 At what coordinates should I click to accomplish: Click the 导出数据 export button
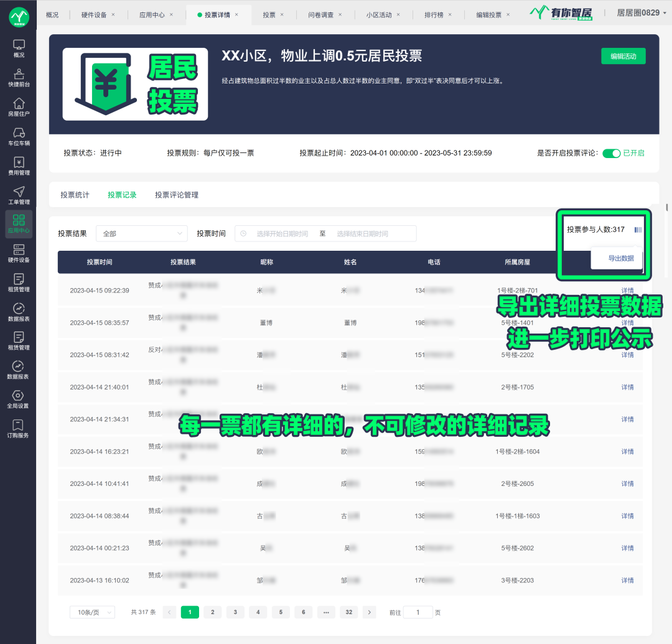(x=620, y=258)
